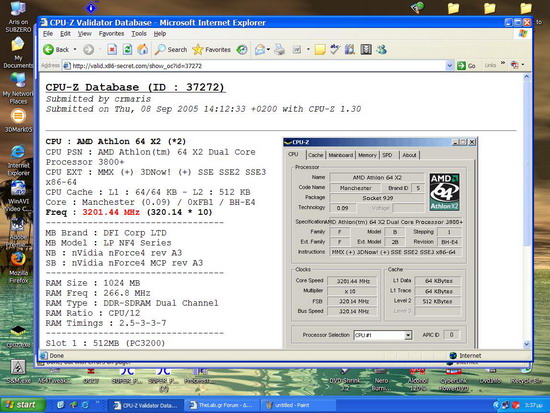Click the Mail envelope icon
This screenshot has height=413, width=550.
(x=260, y=49)
